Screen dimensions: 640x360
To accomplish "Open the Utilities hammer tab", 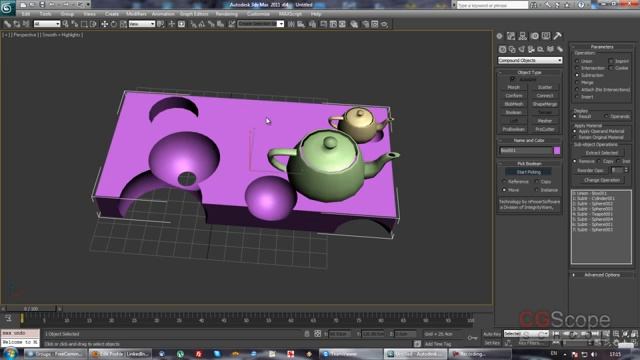I will click(558, 36).
